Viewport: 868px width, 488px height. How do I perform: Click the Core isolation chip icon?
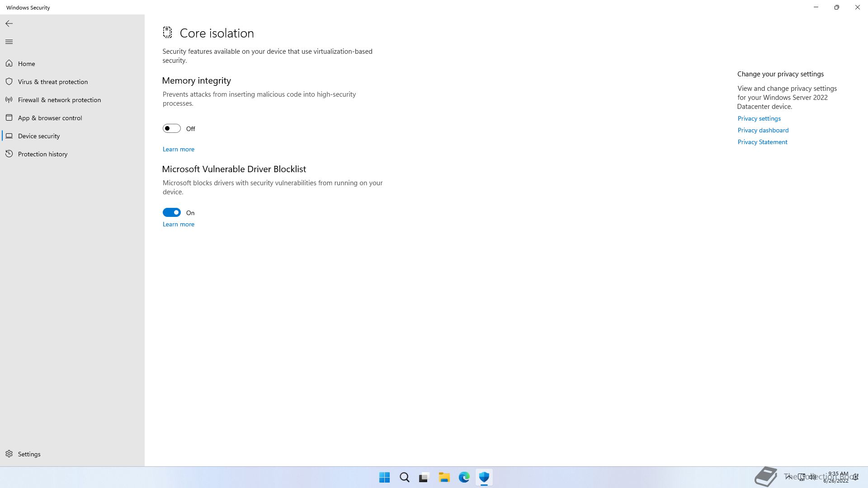(x=167, y=33)
